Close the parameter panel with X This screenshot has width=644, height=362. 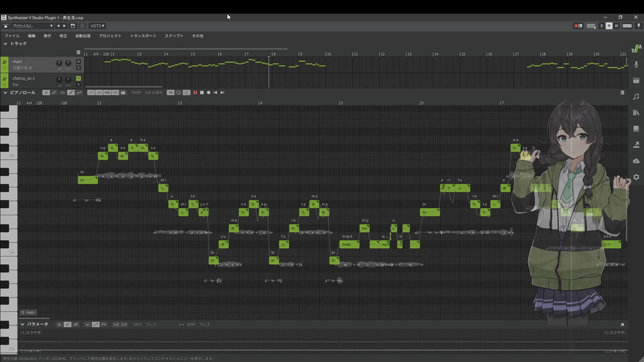pyautogui.click(x=623, y=324)
